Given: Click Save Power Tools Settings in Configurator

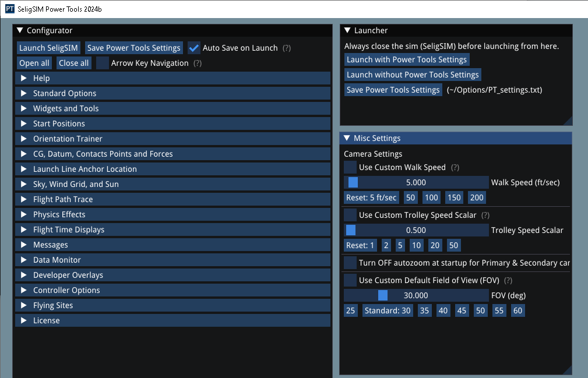Looking at the screenshot, I should coord(134,48).
